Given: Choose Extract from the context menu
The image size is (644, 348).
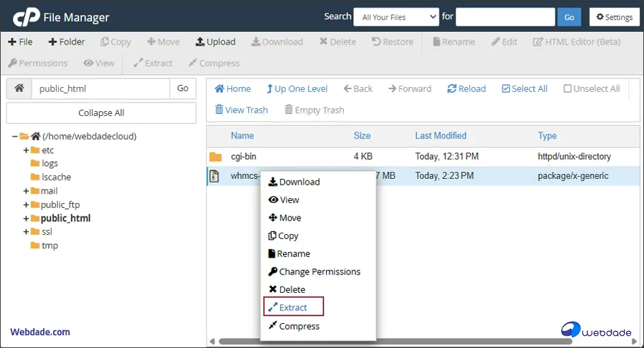Looking at the screenshot, I should [293, 308].
